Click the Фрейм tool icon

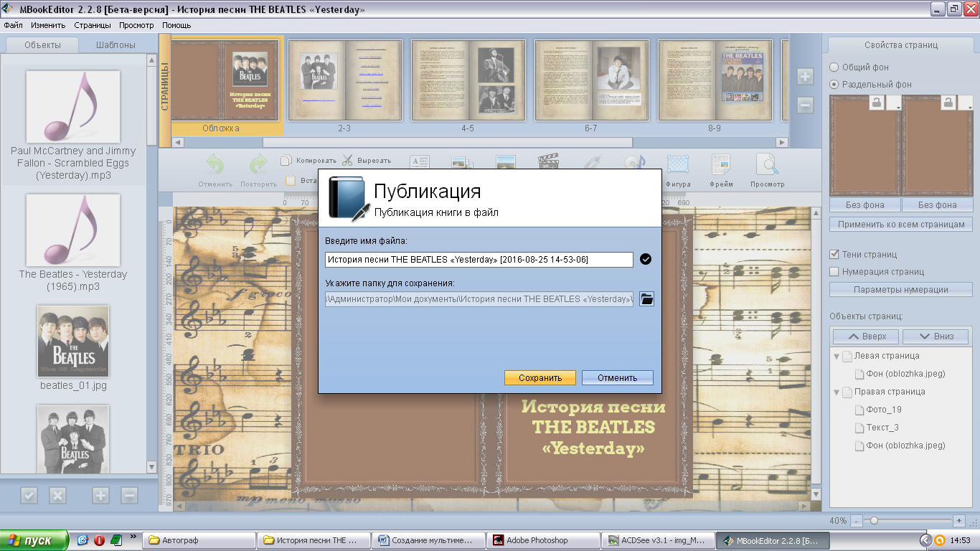pos(721,165)
